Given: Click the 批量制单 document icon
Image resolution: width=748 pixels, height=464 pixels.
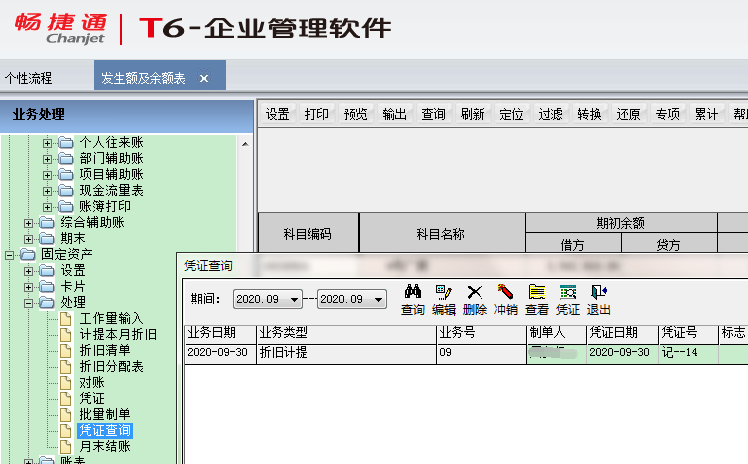Looking at the screenshot, I should 66,414.
